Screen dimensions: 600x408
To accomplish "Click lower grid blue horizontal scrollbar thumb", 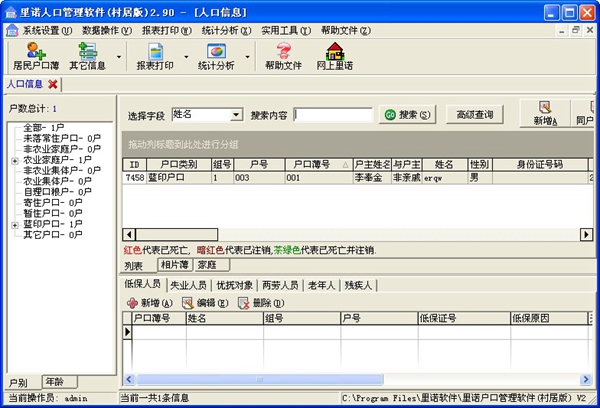I will coord(260,379).
